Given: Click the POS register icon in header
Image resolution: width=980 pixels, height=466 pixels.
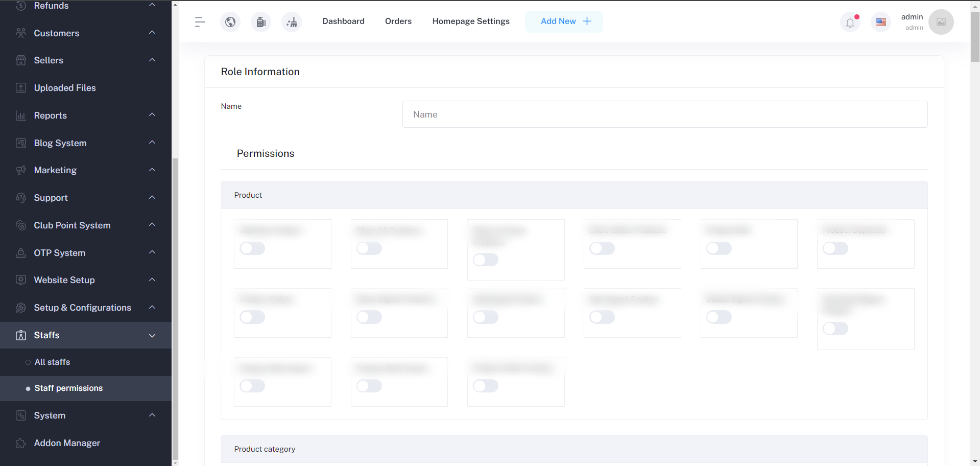Looking at the screenshot, I should tap(261, 22).
